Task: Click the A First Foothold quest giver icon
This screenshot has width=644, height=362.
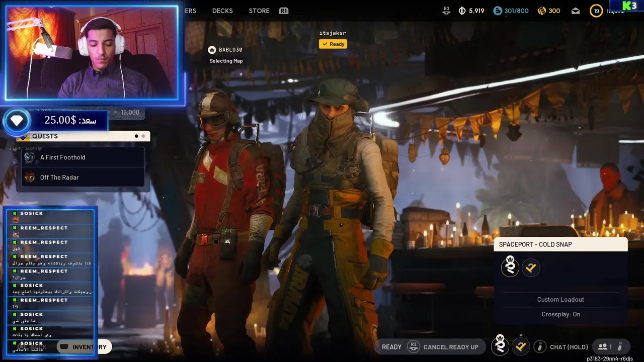Action: pos(30,157)
